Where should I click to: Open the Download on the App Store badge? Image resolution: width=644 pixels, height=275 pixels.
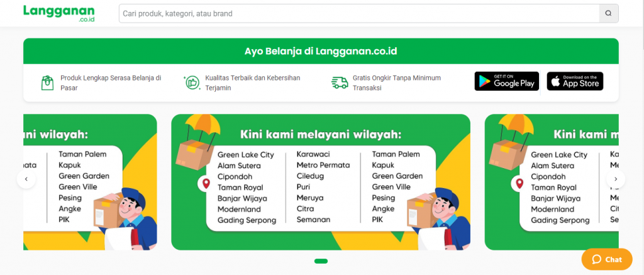[x=575, y=81]
